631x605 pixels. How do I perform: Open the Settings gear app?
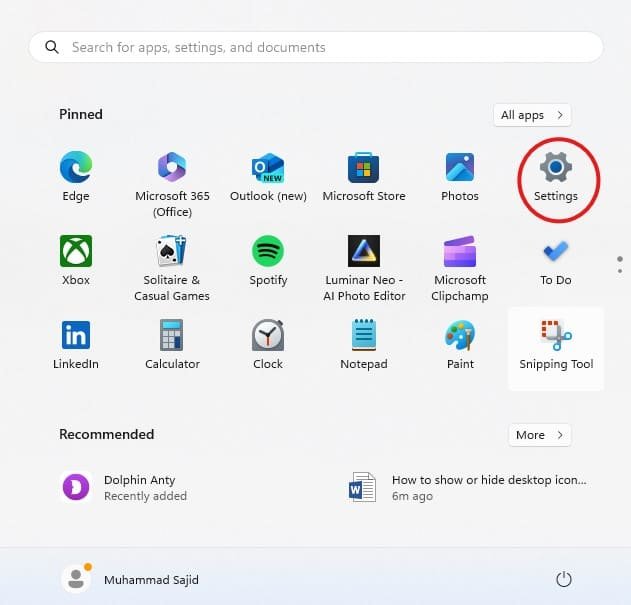pyautogui.click(x=556, y=176)
